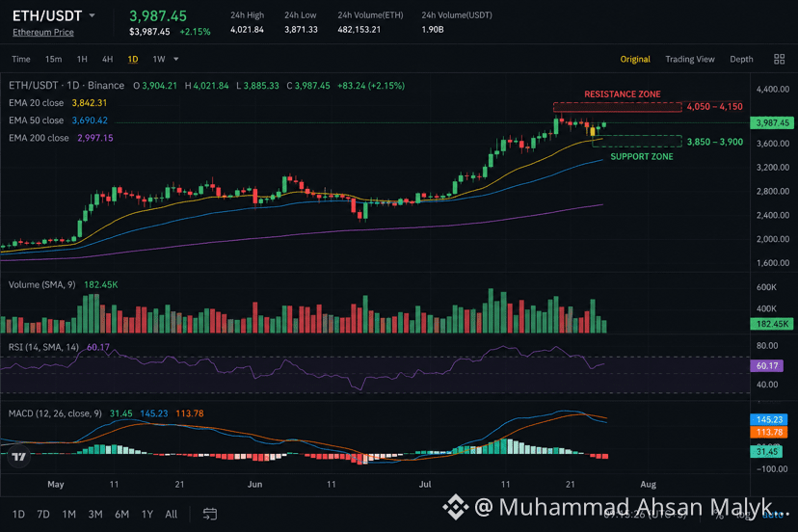Open the go-to-date calendar icon
798x532 pixels.
coord(210,515)
